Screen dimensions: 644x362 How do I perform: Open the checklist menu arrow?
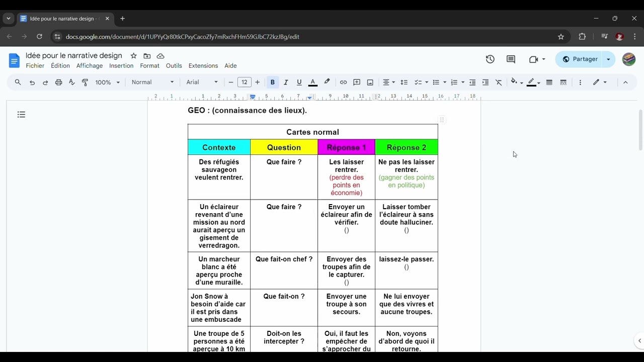(427, 82)
